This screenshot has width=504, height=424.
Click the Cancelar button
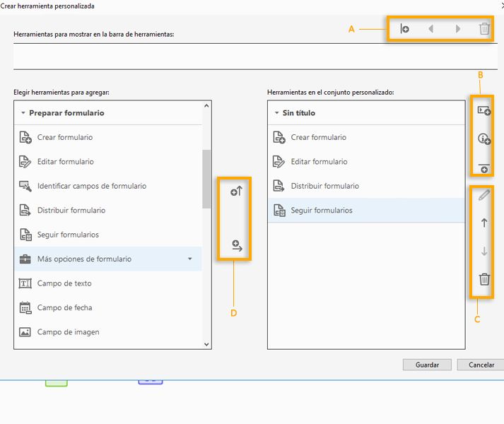[x=481, y=365]
